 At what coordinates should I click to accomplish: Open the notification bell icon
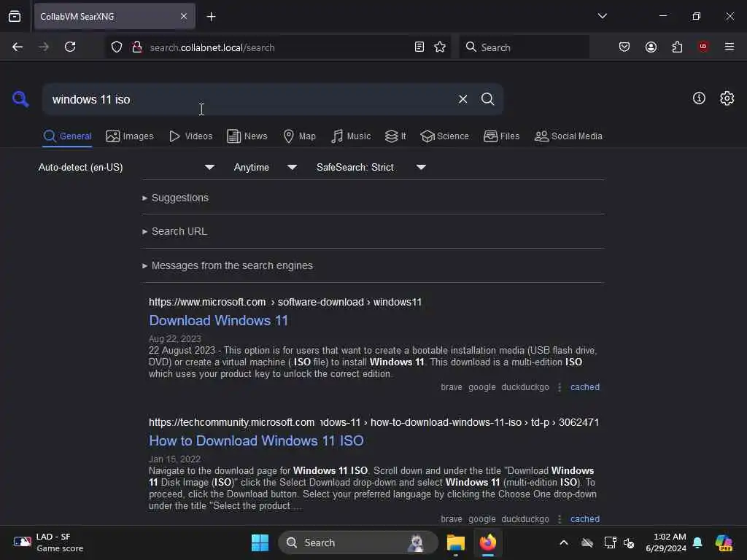[697, 542]
